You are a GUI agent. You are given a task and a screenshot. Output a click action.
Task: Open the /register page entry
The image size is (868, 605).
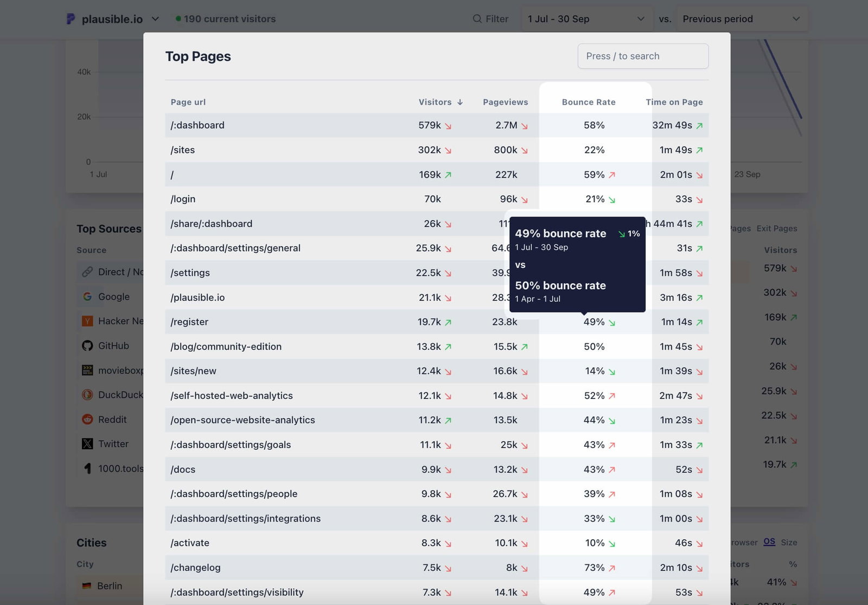[x=189, y=321]
